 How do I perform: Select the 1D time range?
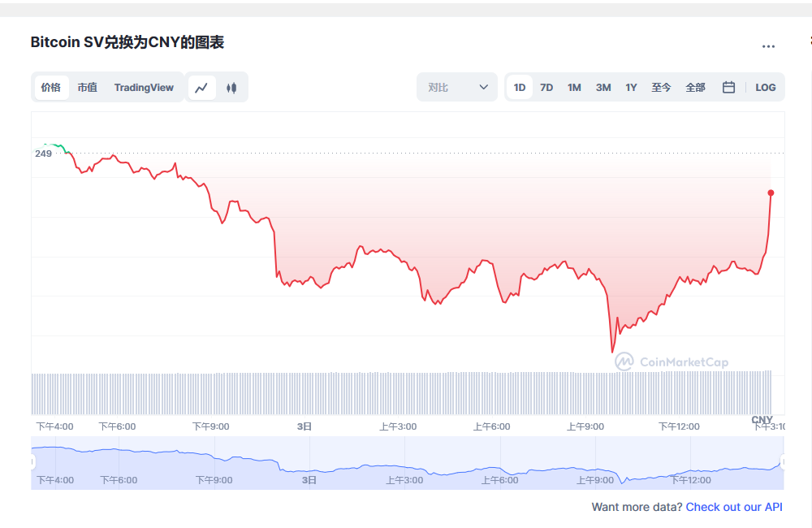point(520,88)
